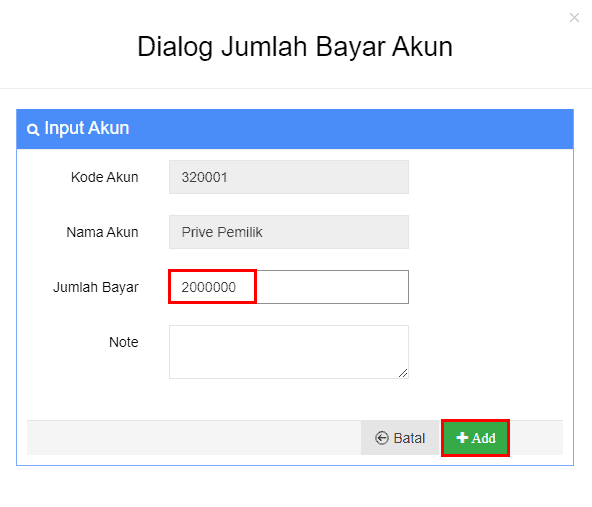Screen dimensions: 592x507
Task: Click the Note textarea resize handle
Action: (x=403, y=373)
